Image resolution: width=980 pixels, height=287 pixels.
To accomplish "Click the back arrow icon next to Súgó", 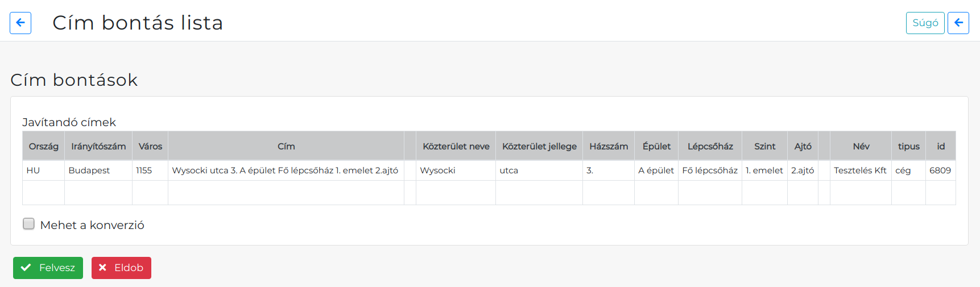I will (x=958, y=23).
